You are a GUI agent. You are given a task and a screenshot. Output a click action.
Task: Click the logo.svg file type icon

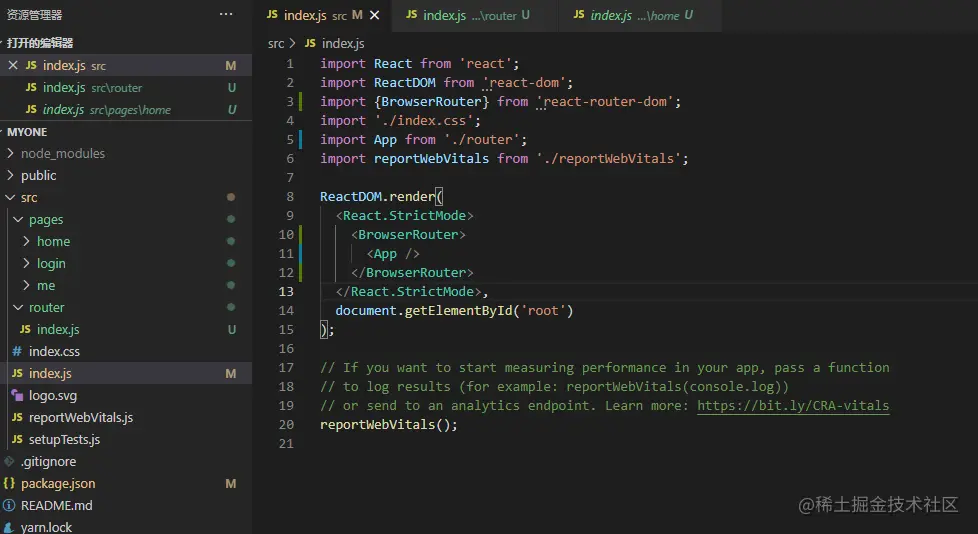(x=17, y=395)
